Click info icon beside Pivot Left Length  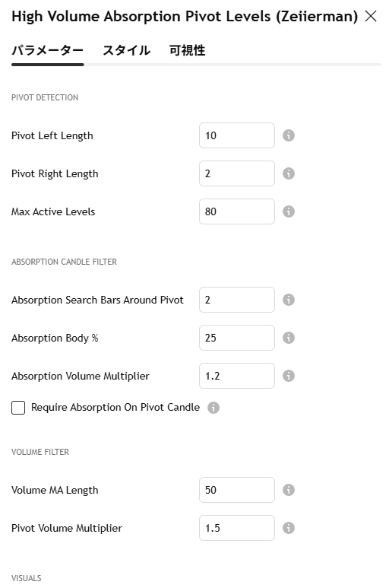[288, 135]
